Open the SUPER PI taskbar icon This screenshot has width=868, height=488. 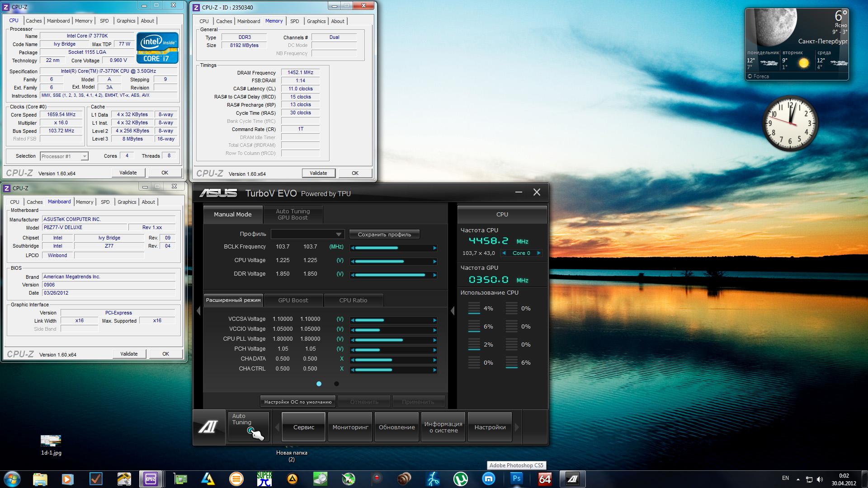(264, 479)
